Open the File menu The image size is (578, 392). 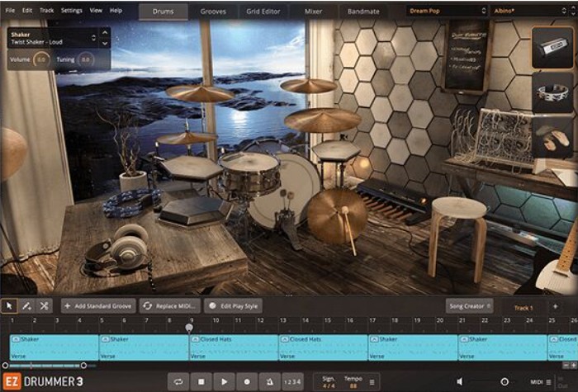click(x=10, y=10)
